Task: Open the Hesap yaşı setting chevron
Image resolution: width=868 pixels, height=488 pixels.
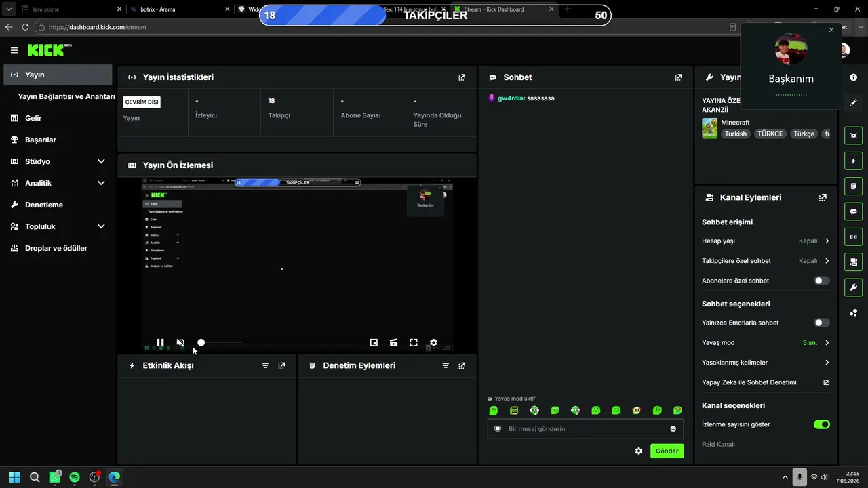Action: pyautogui.click(x=827, y=241)
